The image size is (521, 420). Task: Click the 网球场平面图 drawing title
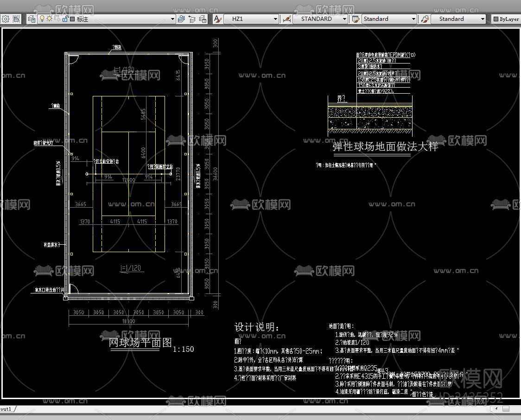coord(140,342)
